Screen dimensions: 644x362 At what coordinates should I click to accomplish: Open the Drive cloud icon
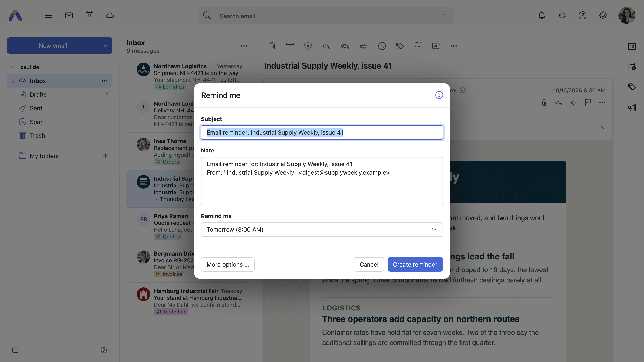pyautogui.click(x=110, y=16)
